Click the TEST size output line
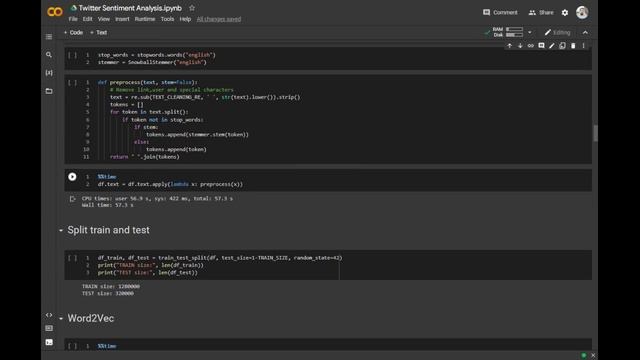 point(108,293)
